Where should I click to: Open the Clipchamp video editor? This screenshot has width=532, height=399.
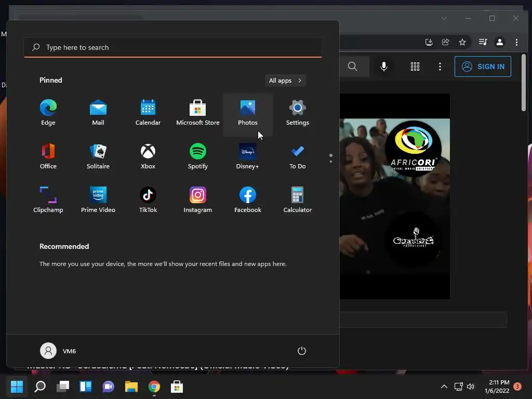(x=48, y=200)
